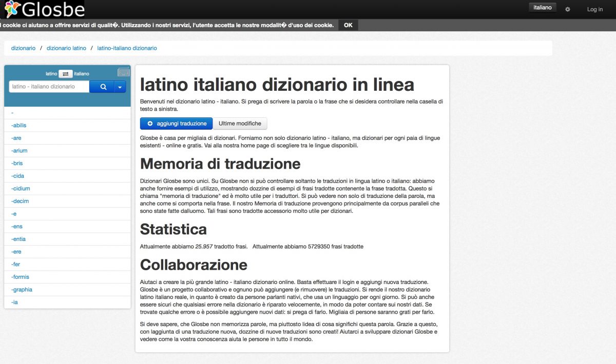Click the aggiungi traduzione button

176,124
